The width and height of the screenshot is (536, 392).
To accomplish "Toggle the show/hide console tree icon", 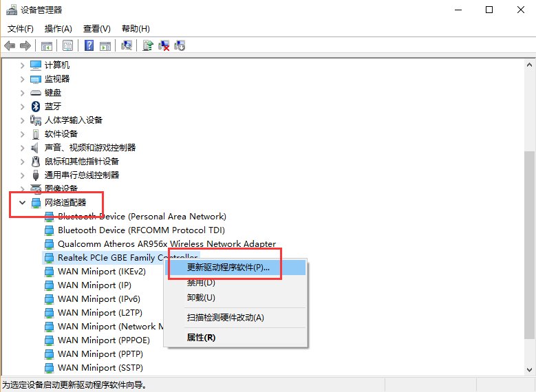I will [47, 45].
